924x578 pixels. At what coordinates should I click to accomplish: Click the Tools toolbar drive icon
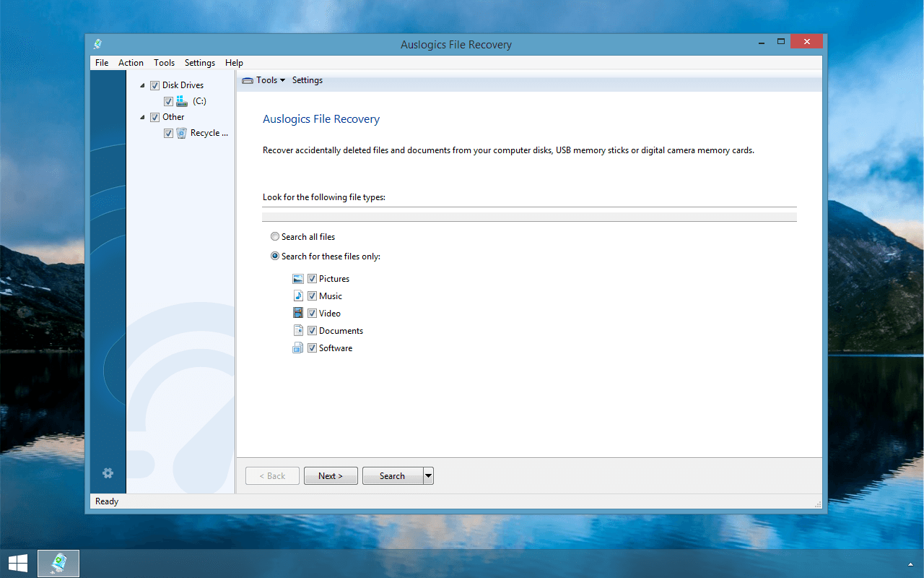coord(248,80)
